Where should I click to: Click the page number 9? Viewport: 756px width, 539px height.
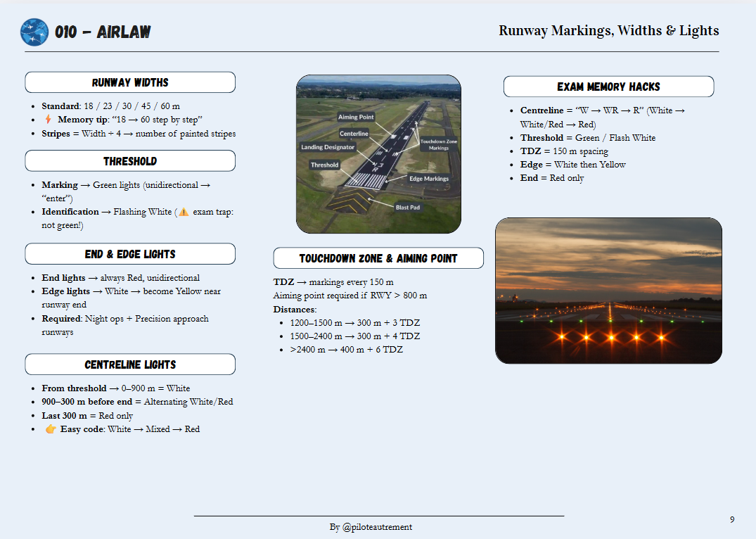click(732, 520)
